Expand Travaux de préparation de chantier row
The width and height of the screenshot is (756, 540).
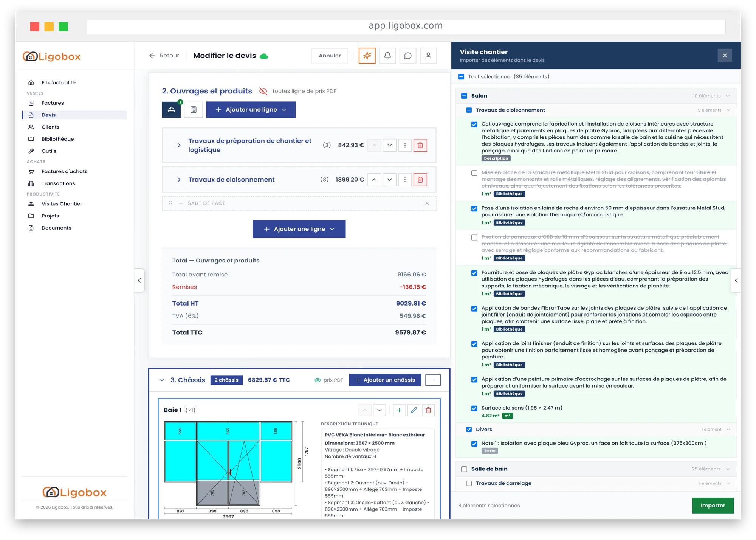tap(179, 145)
